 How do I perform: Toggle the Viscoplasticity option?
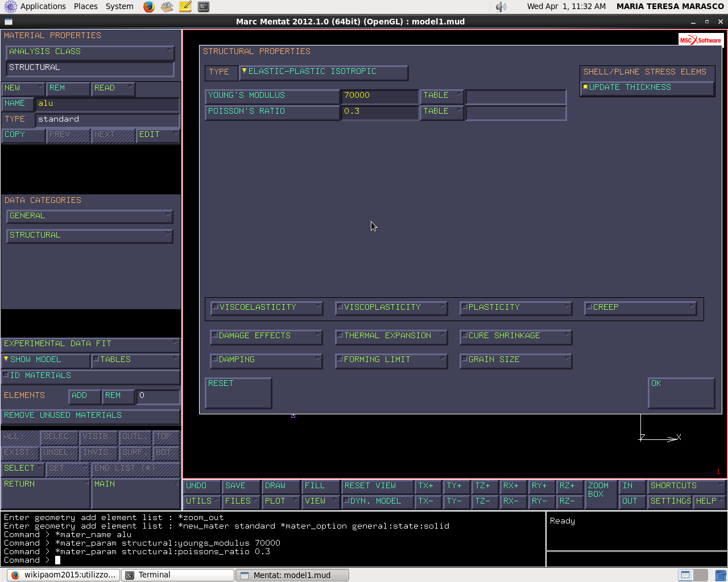click(391, 307)
